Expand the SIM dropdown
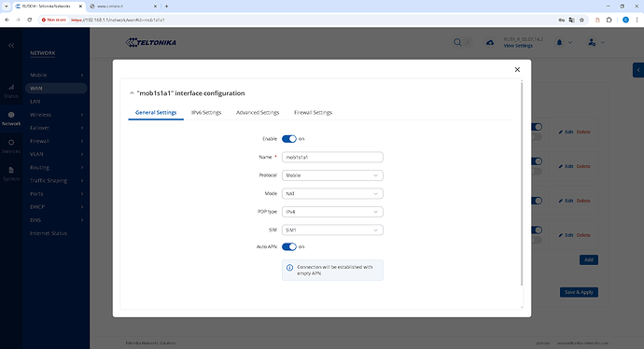The image size is (644, 349). click(332, 230)
